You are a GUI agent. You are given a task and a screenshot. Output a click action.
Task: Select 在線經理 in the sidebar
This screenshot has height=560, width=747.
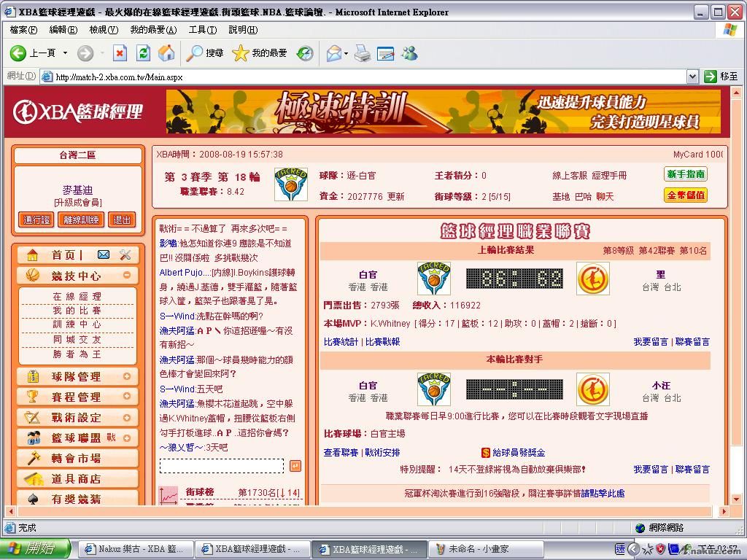(77, 296)
